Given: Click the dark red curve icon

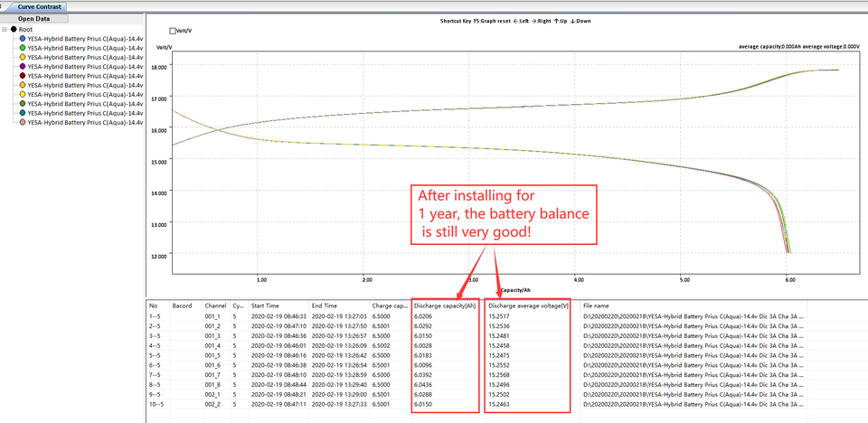Looking at the screenshot, I should coord(23,76).
